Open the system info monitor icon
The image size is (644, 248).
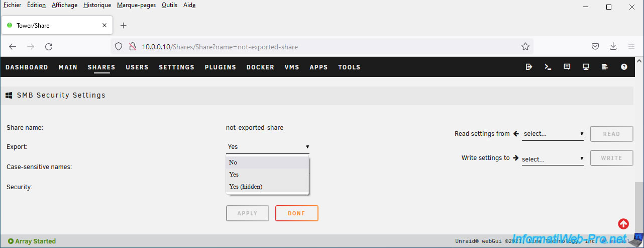pos(586,67)
